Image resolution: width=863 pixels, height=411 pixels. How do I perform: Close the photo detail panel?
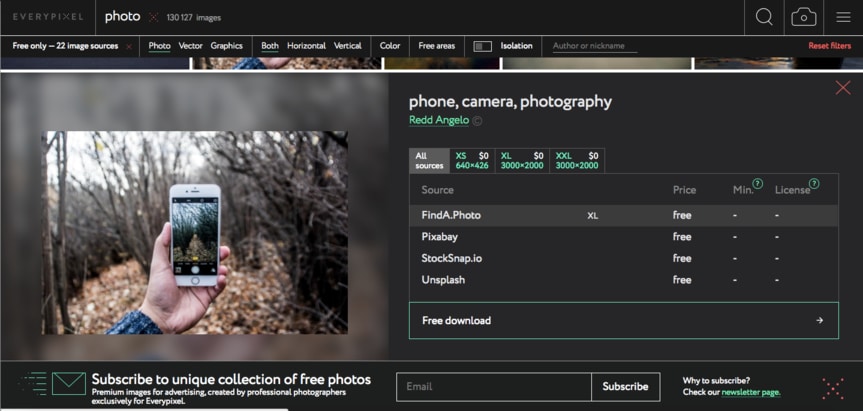click(842, 88)
